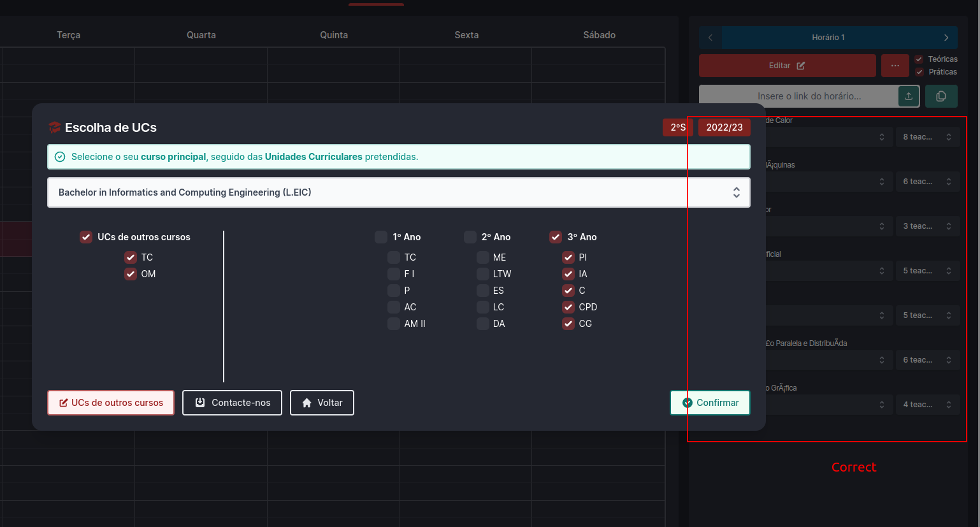Click the red UCs de outros cursos button
The height and width of the screenshot is (527, 980).
(111, 403)
